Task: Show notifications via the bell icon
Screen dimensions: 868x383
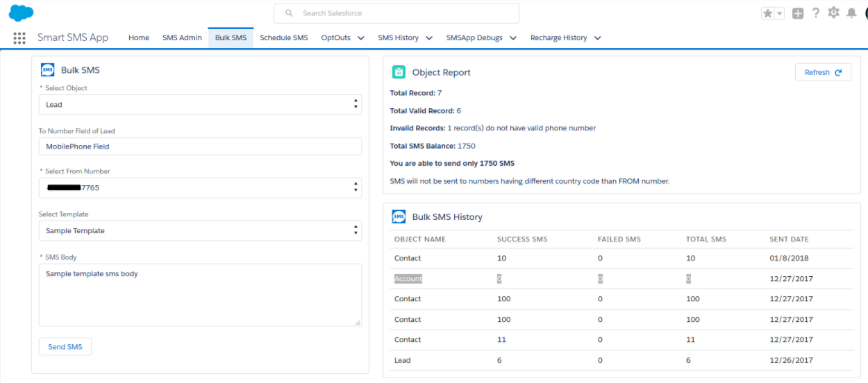Action: [x=851, y=13]
